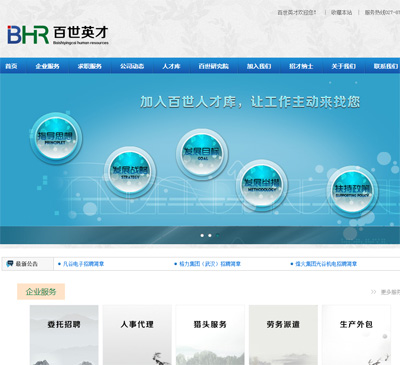Click the 指导思想 circular bubble icon
400x365 pixels.
[x=56, y=138]
